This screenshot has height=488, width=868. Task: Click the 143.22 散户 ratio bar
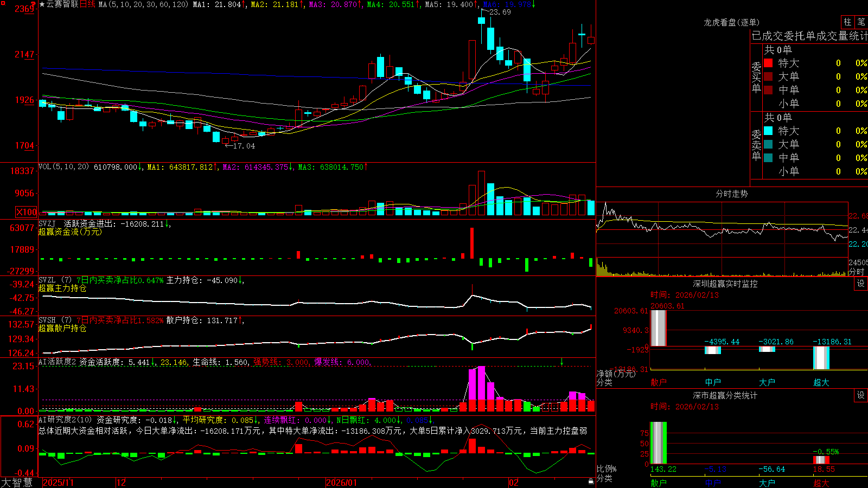coord(659,443)
